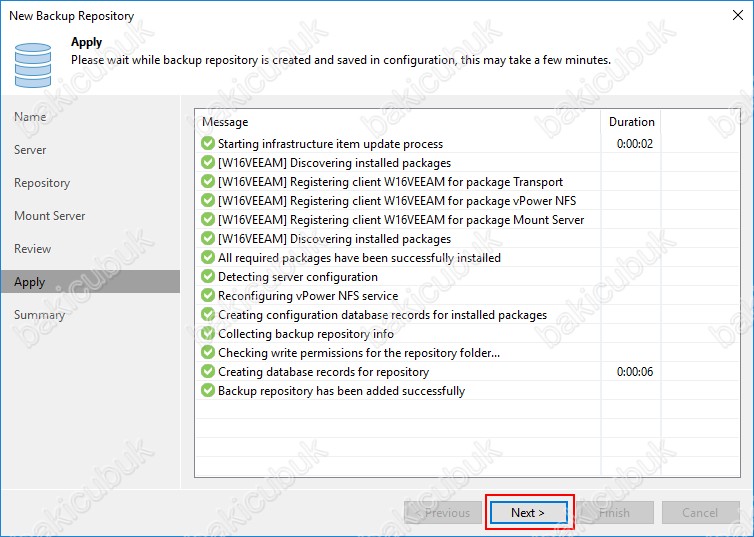The image size is (754, 537).
Task: Select 'All required packages have been successfully installed' text
Action: point(359,258)
